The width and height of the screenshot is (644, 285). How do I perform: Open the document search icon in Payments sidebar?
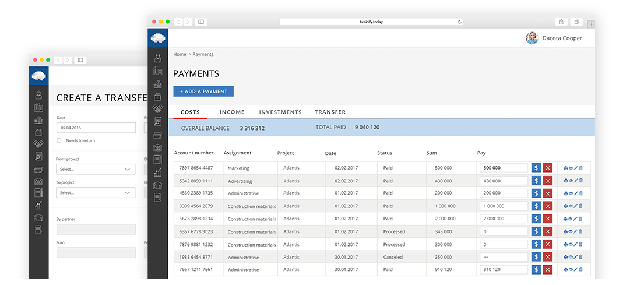pyautogui.click(x=158, y=122)
